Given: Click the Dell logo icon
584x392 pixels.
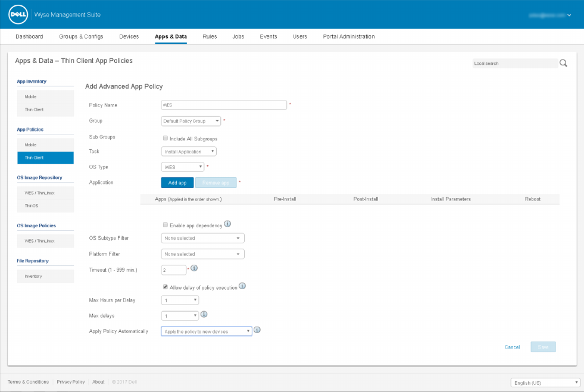Looking at the screenshot, I should click(18, 14).
